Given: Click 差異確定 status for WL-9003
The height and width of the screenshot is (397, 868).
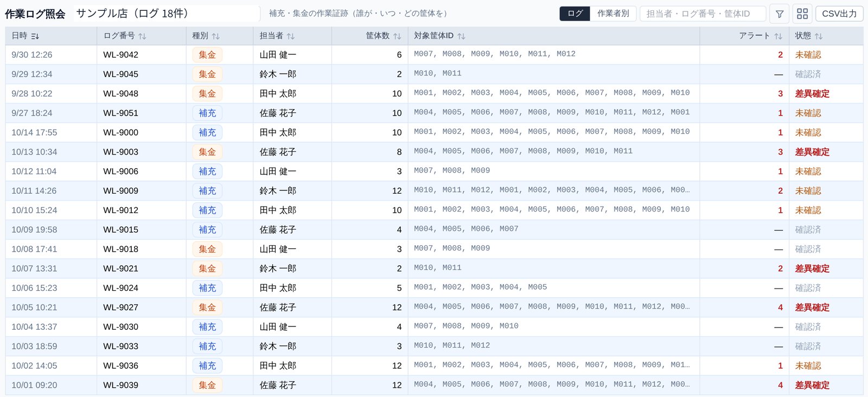Looking at the screenshot, I should [812, 152].
